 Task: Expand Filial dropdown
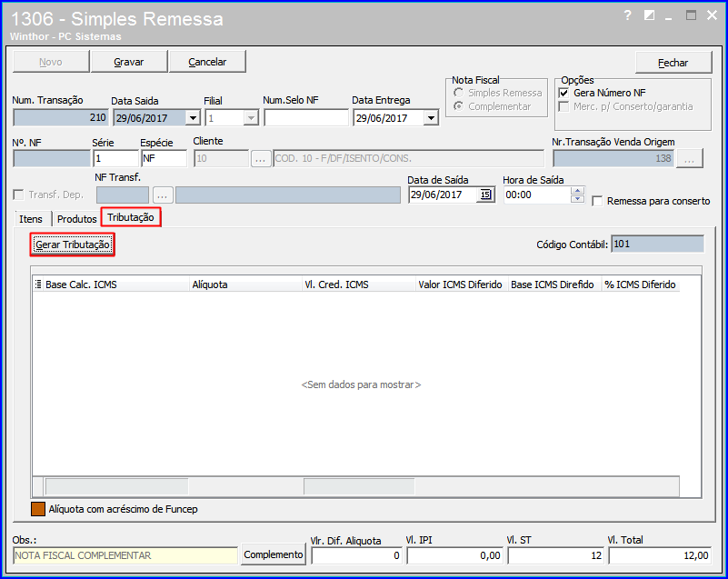click(251, 118)
